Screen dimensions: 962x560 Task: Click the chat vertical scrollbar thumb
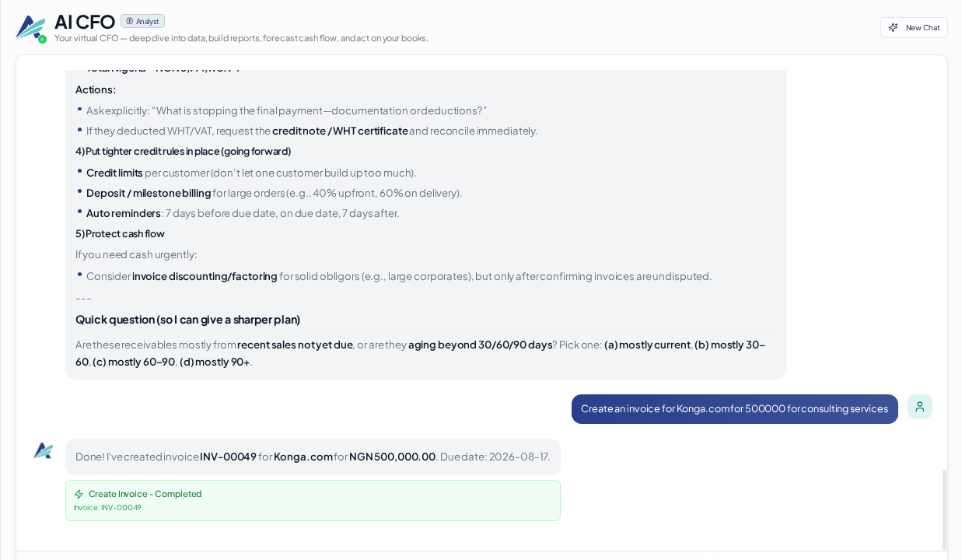pyautogui.click(x=945, y=509)
